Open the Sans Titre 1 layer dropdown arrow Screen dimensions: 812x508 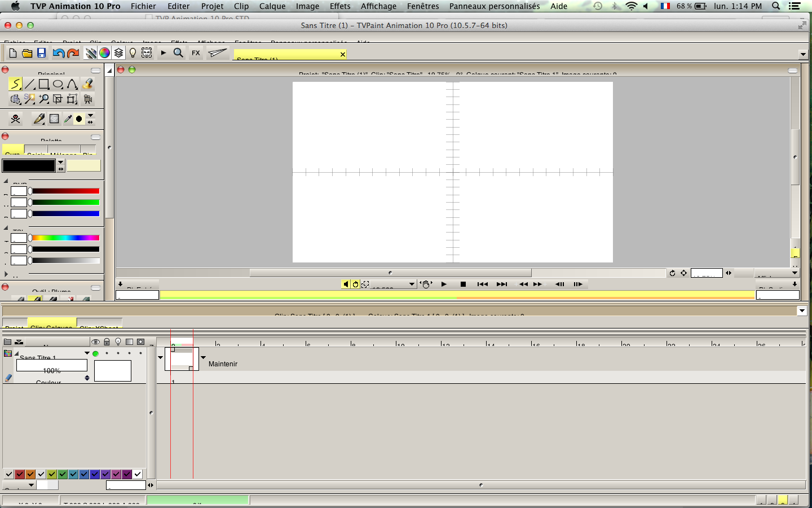pos(87,353)
